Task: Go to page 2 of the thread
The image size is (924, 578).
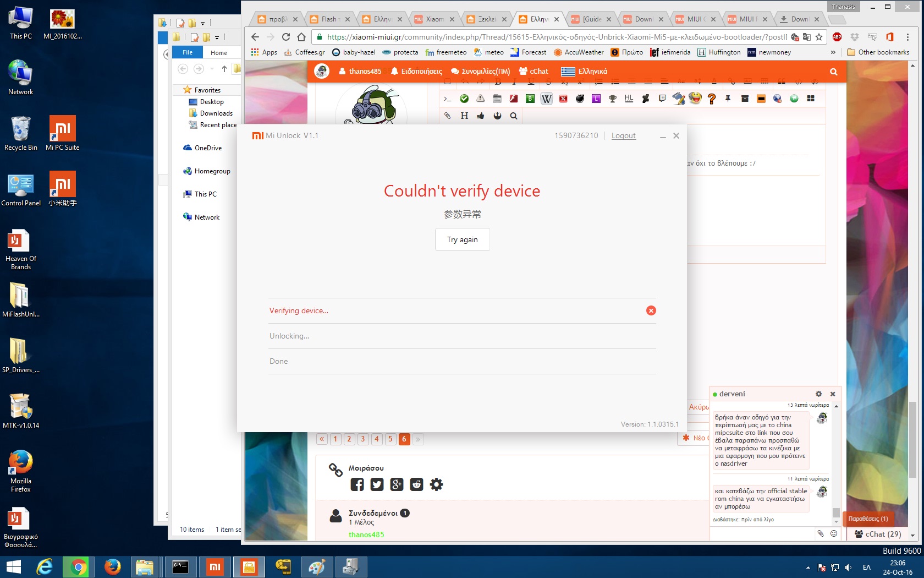Action: tap(349, 439)
